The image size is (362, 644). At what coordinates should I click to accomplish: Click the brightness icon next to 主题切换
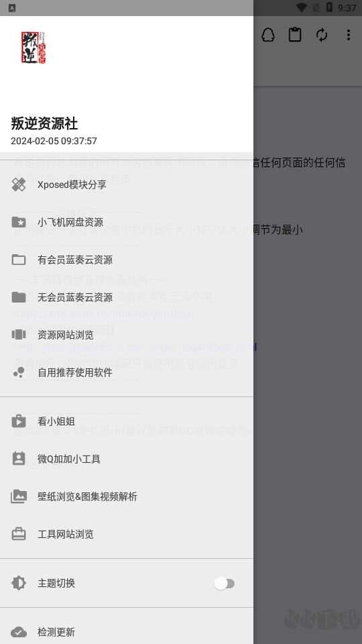(19, 583)
